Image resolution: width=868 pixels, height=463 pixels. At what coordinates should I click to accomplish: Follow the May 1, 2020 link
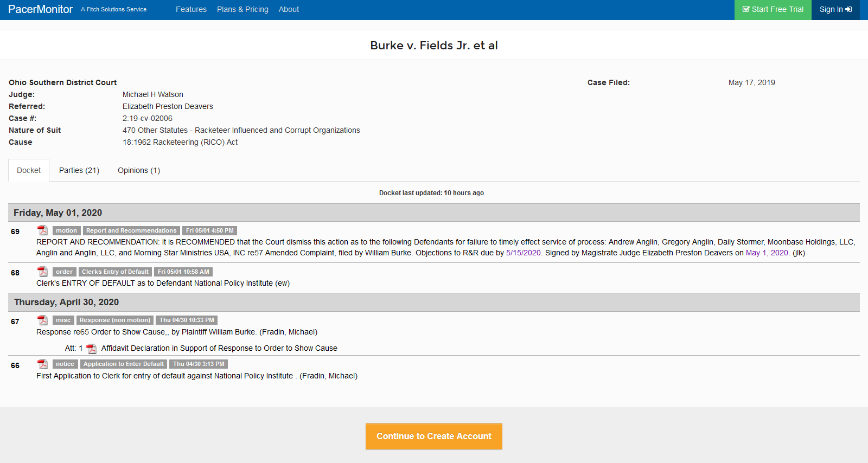pyautogui.click(x=767, y=253)
